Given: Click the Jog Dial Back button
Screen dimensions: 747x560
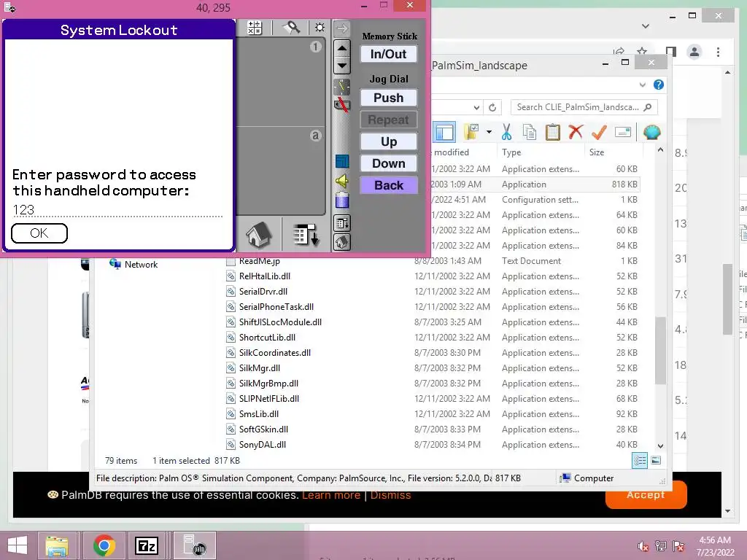Looking at the screenshot, I should (x=389, y=186).
